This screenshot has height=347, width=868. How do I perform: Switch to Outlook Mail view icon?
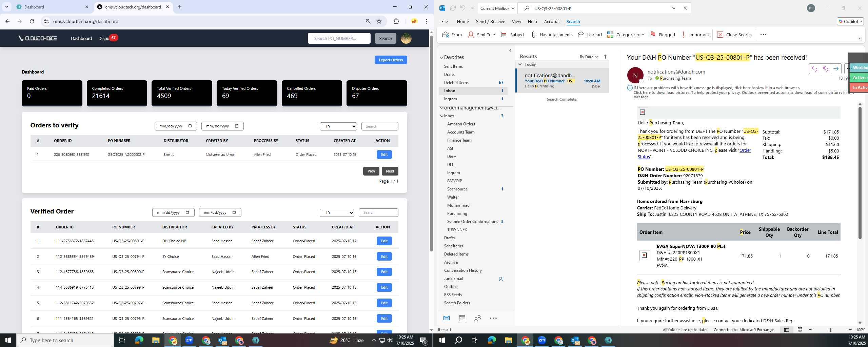coord(447,318)
